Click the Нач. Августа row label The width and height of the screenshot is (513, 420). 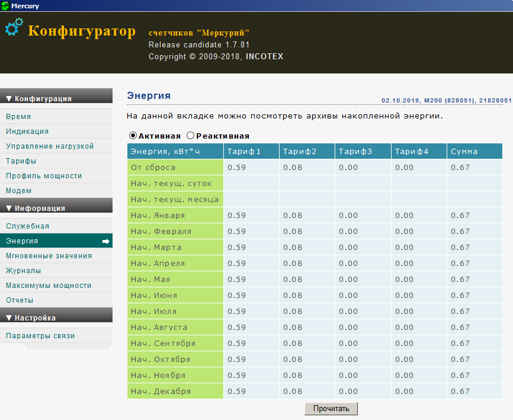175,327
